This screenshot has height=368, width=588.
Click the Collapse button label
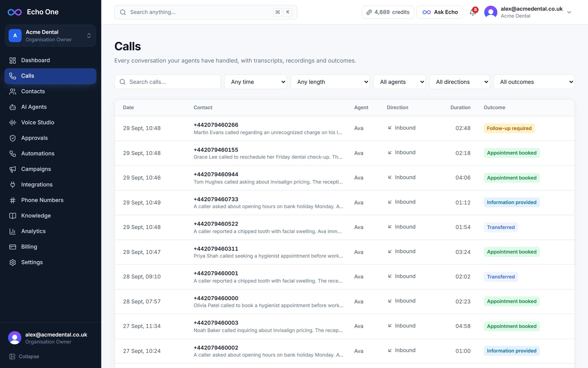tap(29, 356)
